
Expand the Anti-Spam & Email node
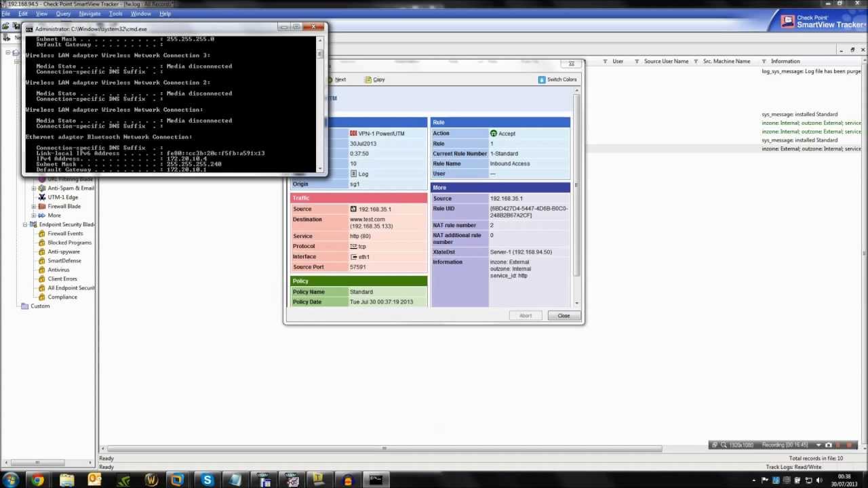point(33,188)
